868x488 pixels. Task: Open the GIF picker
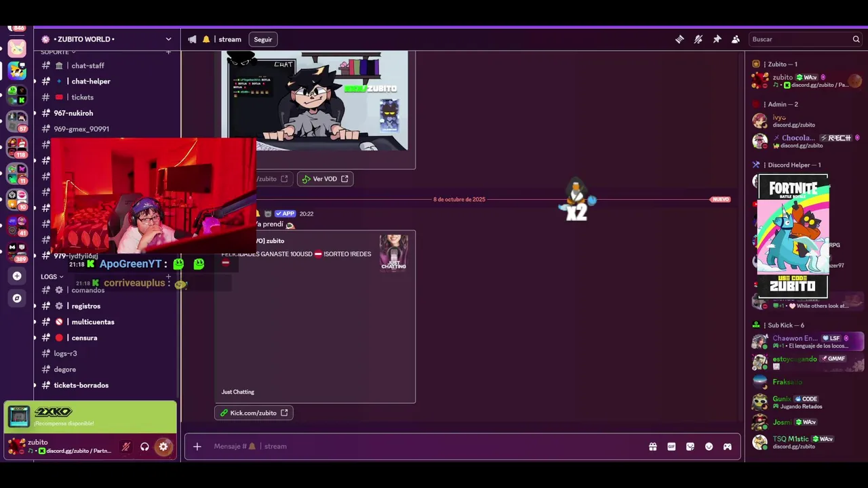(x=671, y=447)
